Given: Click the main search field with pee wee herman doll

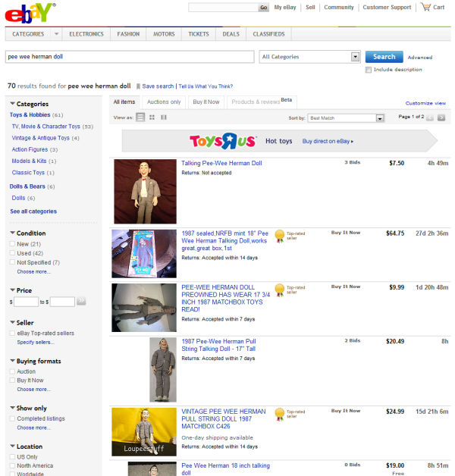Looking at the screenshot, I should coord(130,57).
